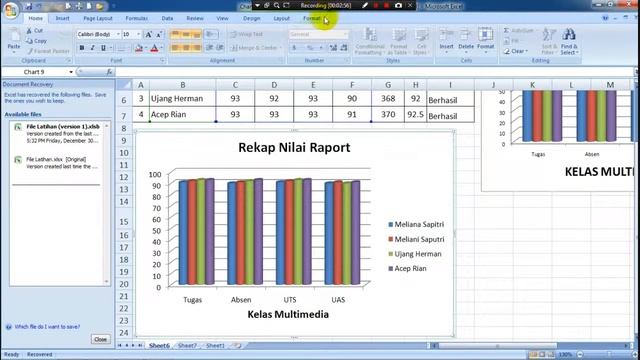This screenshot has width=640, height=360.
Task: Toggle italic formatting
Action: [92, 48]
